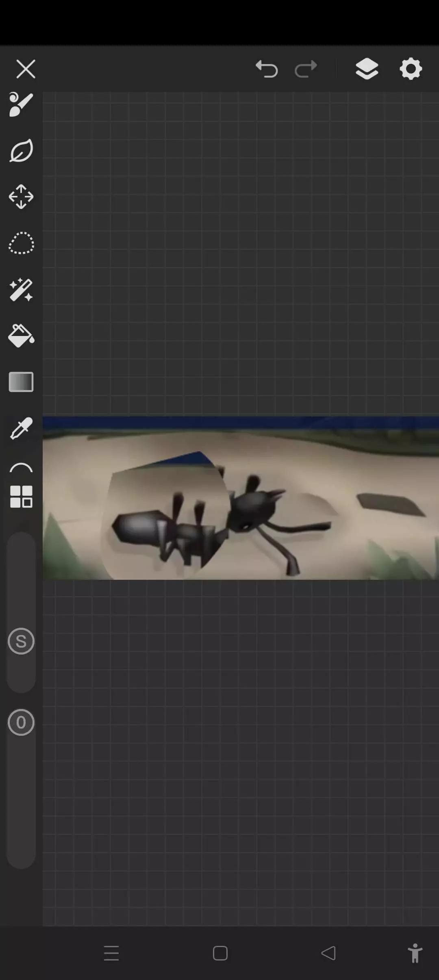439x980 pixels.
Task: Open the four-square grid tools menu
Action: coord(21,497)
